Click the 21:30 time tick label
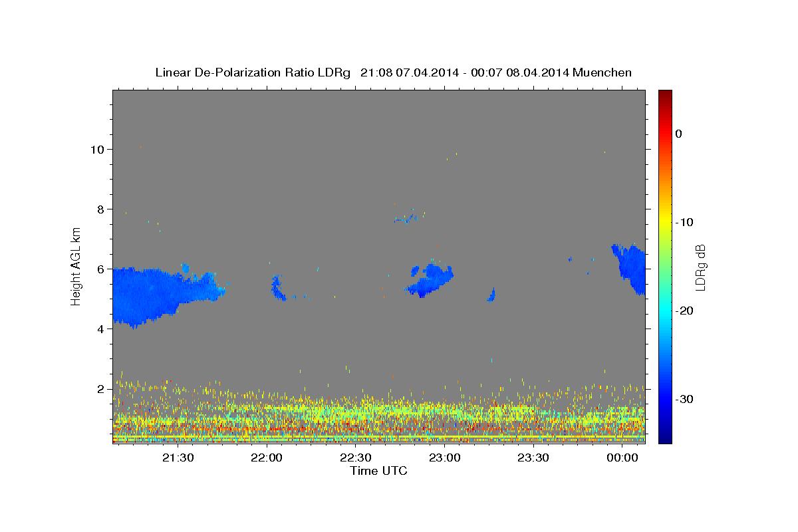Screen dimensions: 798x532 pyautogui.click(x=178, y=458)
